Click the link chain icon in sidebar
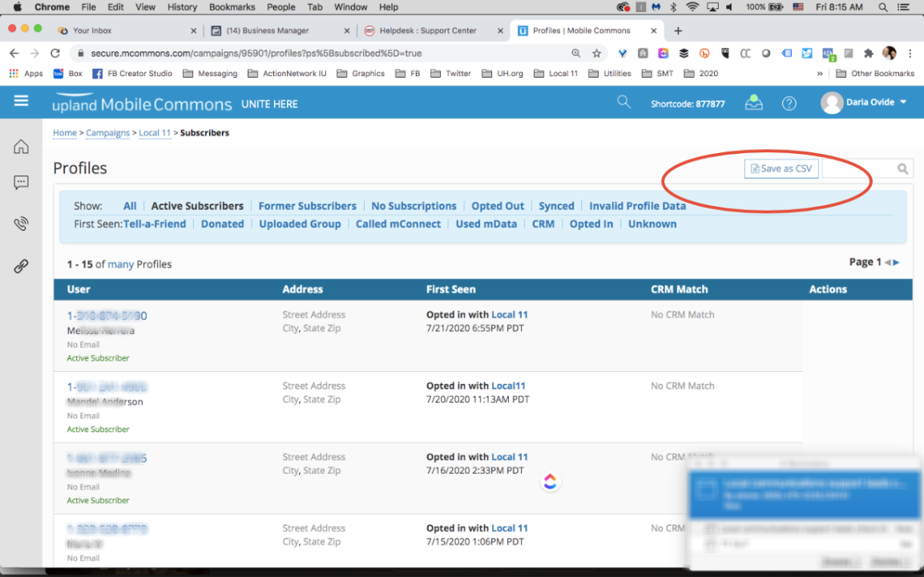The height and width of the screenshot is (577, 924). (21, 266)
